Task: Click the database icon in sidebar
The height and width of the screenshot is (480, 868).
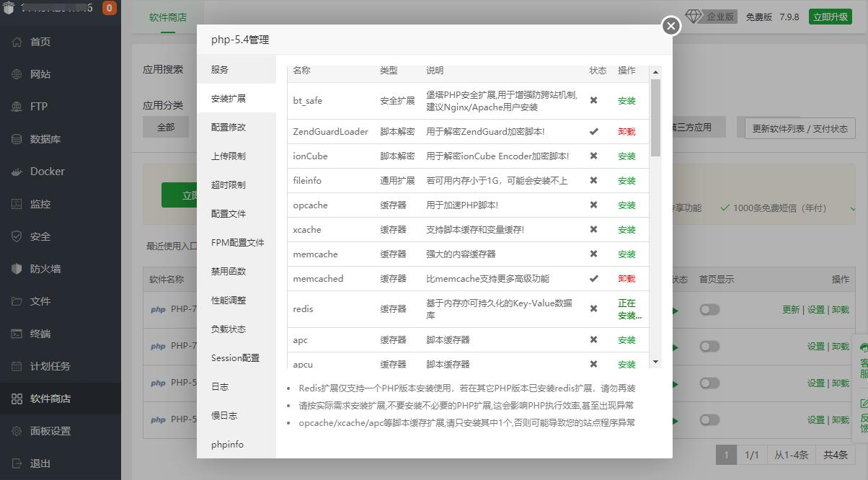Action: [x=17, y=139]
